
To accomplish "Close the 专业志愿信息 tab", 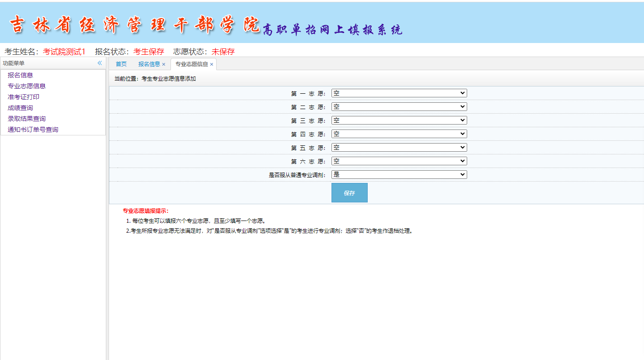I will point(212,64).
